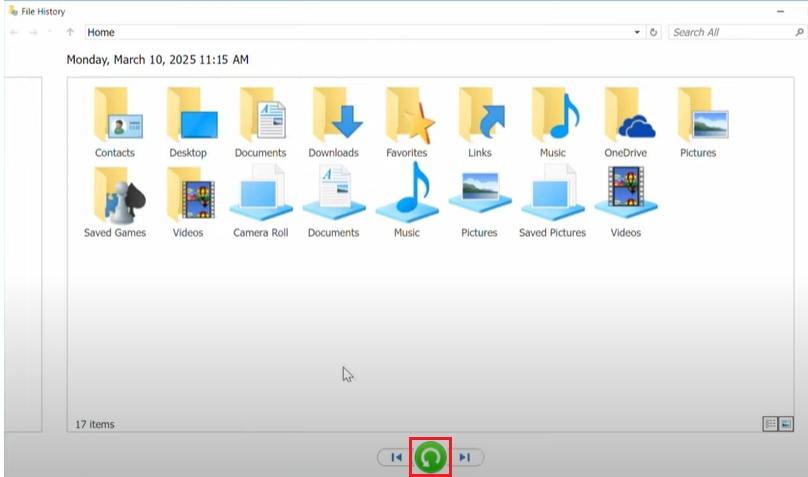
Task: Select the Videos library icon
Action: point(626,202)
